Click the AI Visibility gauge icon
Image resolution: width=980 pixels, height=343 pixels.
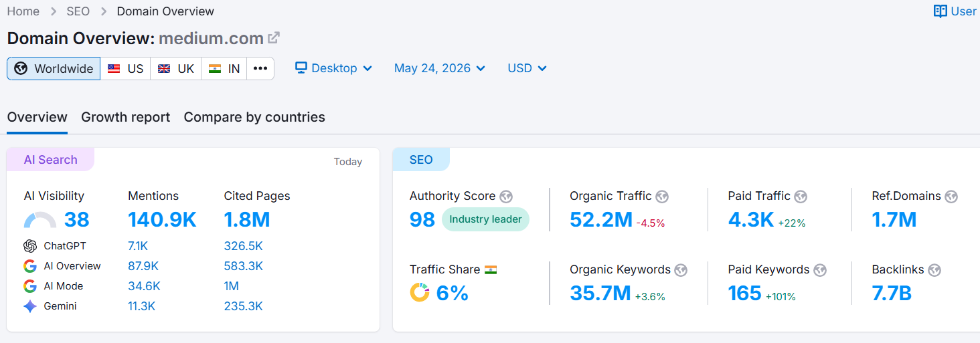click(x=40, y=220)
